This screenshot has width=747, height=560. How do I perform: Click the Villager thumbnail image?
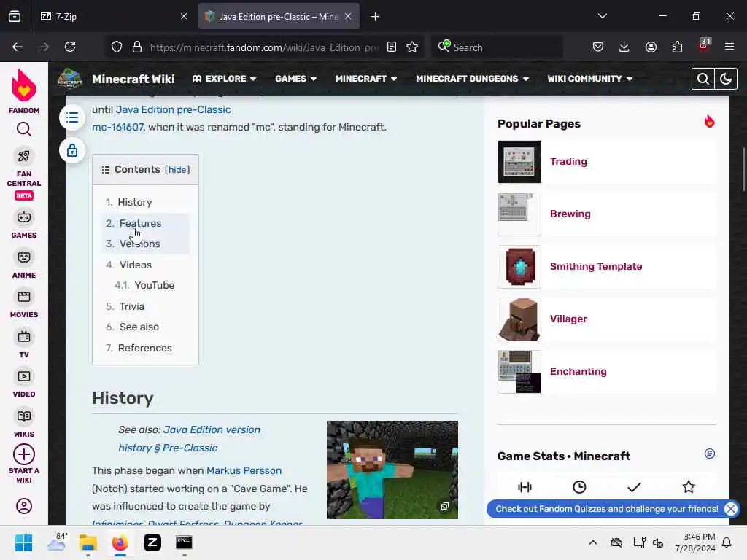[519, 319]
